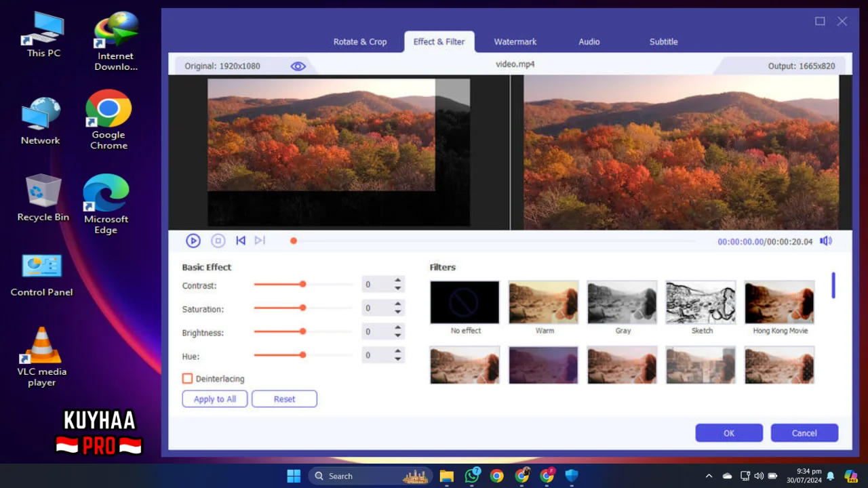
Task: Open the Subtitle tab
Action: pos(664,41)
